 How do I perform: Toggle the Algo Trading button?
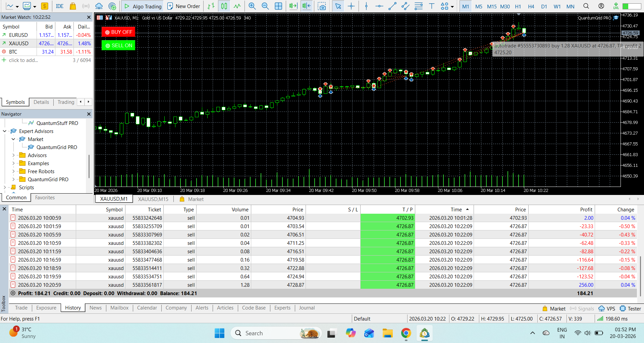tap(143, 6)
